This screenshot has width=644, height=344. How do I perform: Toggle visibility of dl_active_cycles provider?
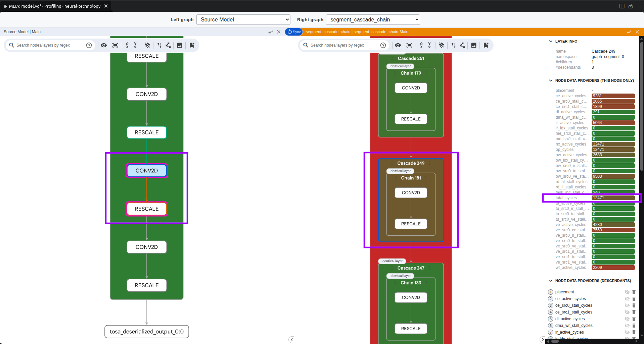coord(627,319)
